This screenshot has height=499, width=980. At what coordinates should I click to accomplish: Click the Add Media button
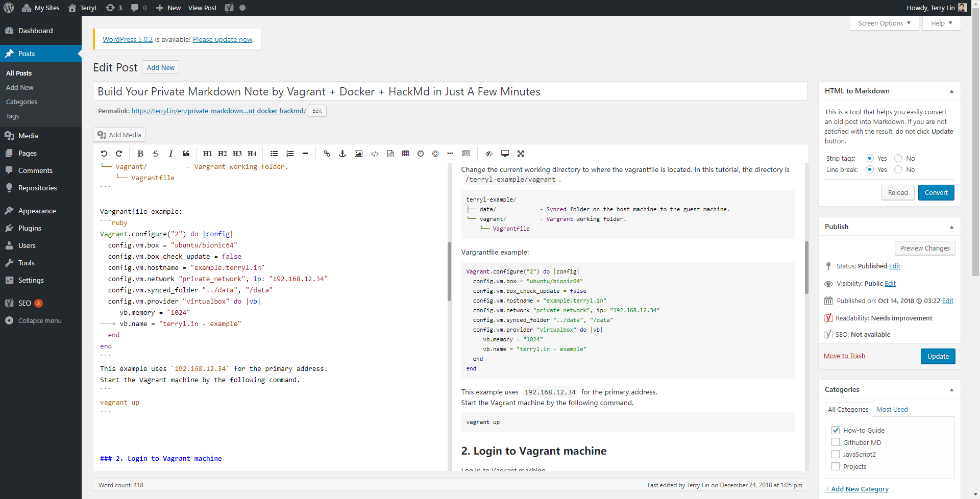tap(119, 135)
